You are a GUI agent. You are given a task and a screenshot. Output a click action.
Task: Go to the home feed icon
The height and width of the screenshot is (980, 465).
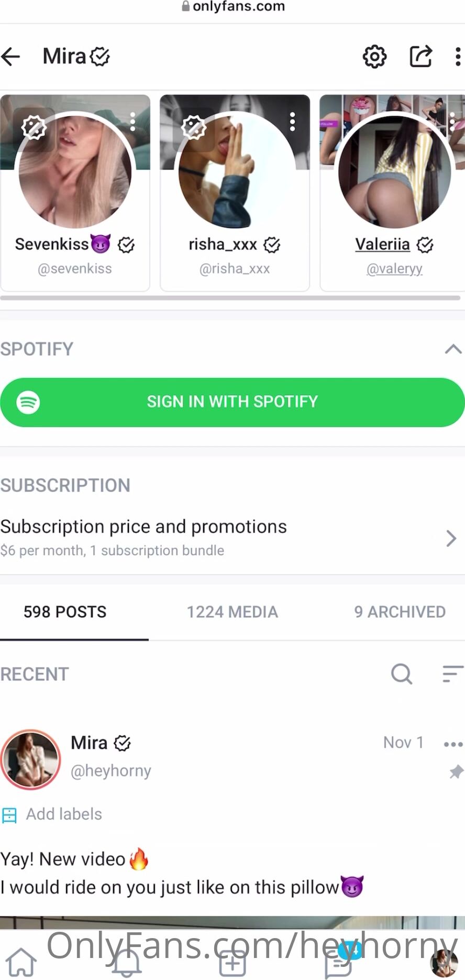(21, 962)
